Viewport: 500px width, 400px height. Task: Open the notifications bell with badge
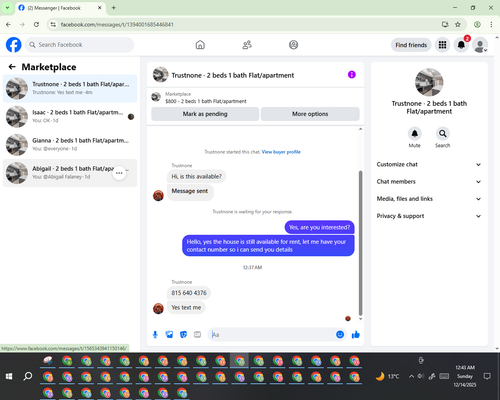(x=461, y=45)
